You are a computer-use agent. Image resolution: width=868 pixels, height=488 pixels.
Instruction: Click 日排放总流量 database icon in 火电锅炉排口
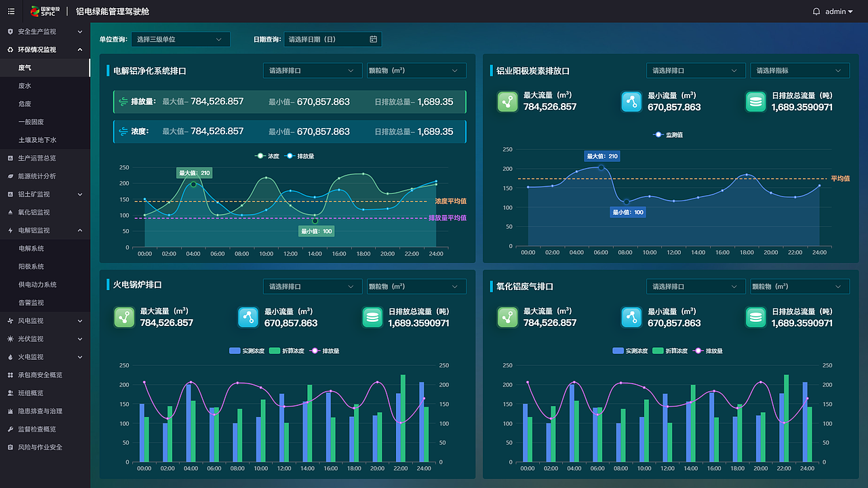click(372, 317)
